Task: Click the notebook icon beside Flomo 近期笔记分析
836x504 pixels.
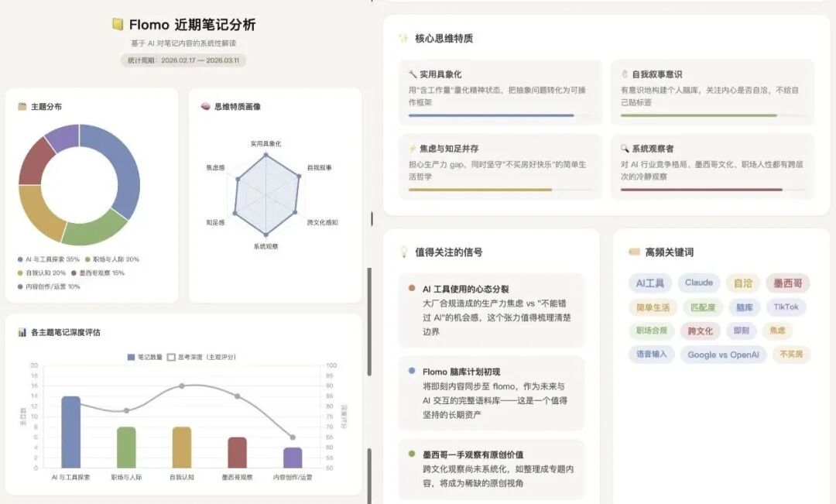Action: click(118, 24)
